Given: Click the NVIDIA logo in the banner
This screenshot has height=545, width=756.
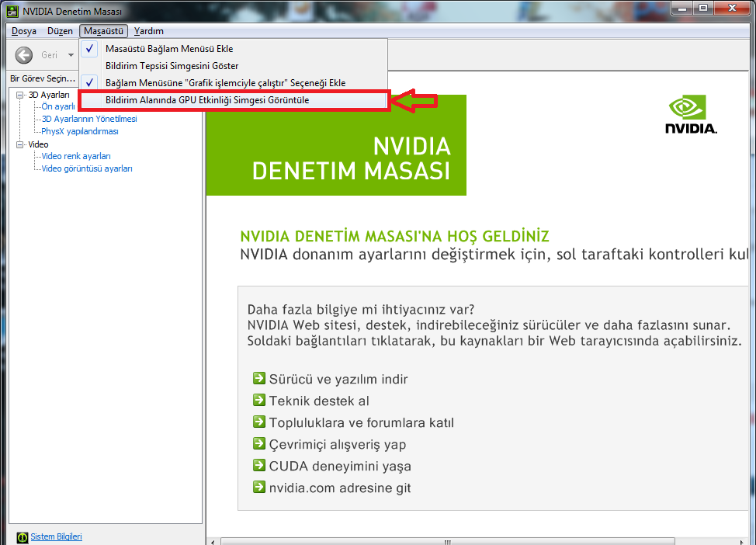Looking at the screenshot, I should pos(691,115).
